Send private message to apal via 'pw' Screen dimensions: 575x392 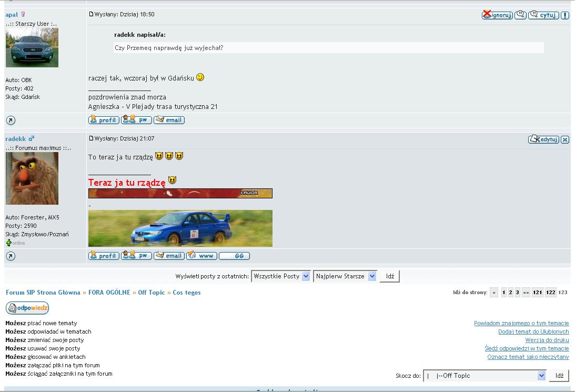(136, 120)
